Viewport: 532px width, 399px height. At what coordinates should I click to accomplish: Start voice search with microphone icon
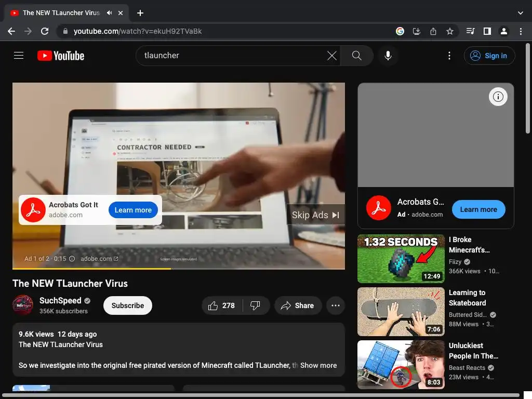pos(388,55)
